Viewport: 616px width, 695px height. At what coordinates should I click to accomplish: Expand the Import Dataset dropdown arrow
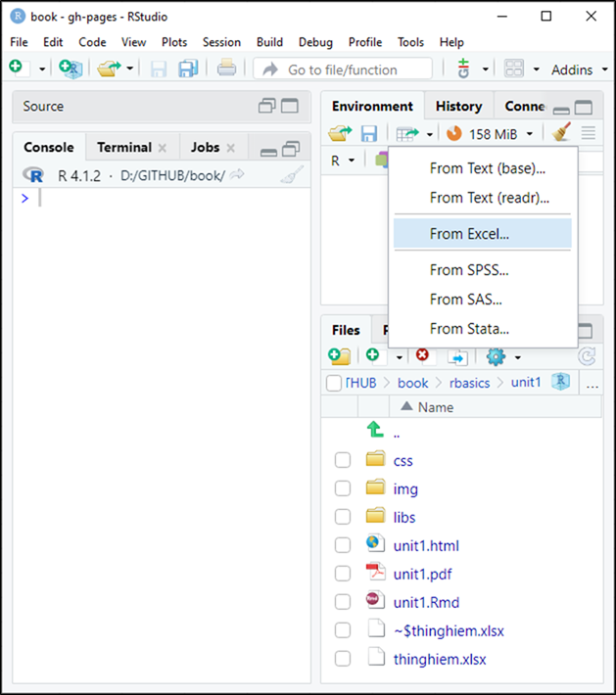coord(429,134)
